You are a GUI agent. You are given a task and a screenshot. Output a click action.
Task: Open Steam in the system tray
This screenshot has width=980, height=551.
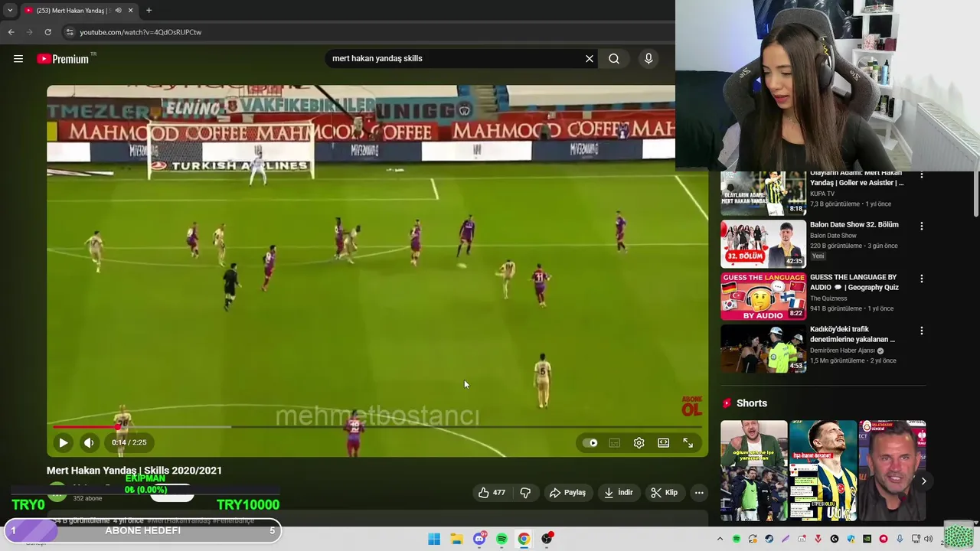click(x=769, y=539)
